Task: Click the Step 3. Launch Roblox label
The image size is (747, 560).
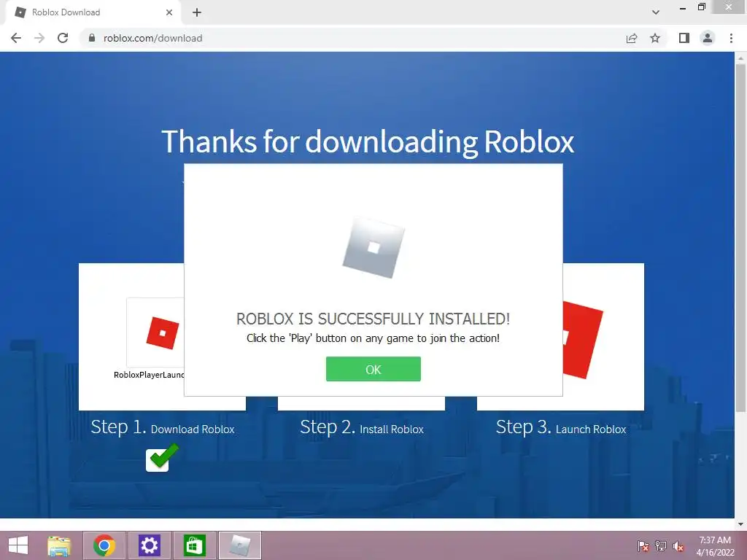Action: [x=561, y=427]
